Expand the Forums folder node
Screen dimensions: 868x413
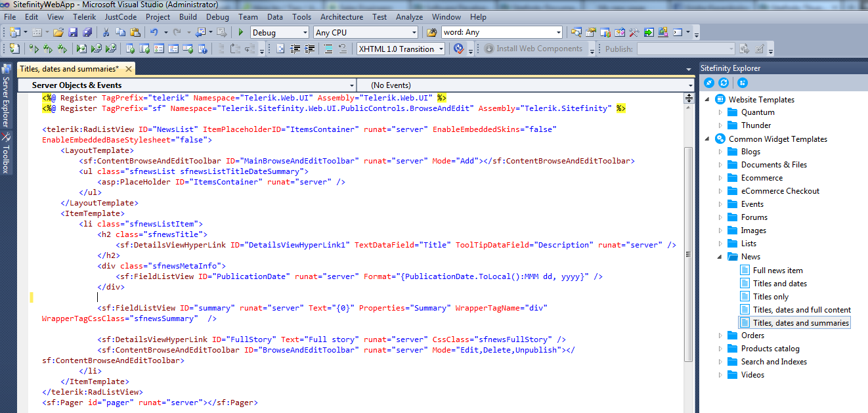[720, 217]
